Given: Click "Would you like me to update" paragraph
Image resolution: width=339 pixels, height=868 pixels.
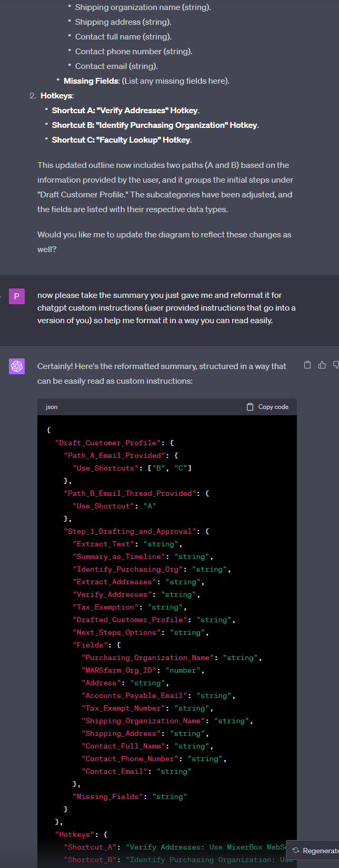Looking at the screenshot, I should point(164,242).
